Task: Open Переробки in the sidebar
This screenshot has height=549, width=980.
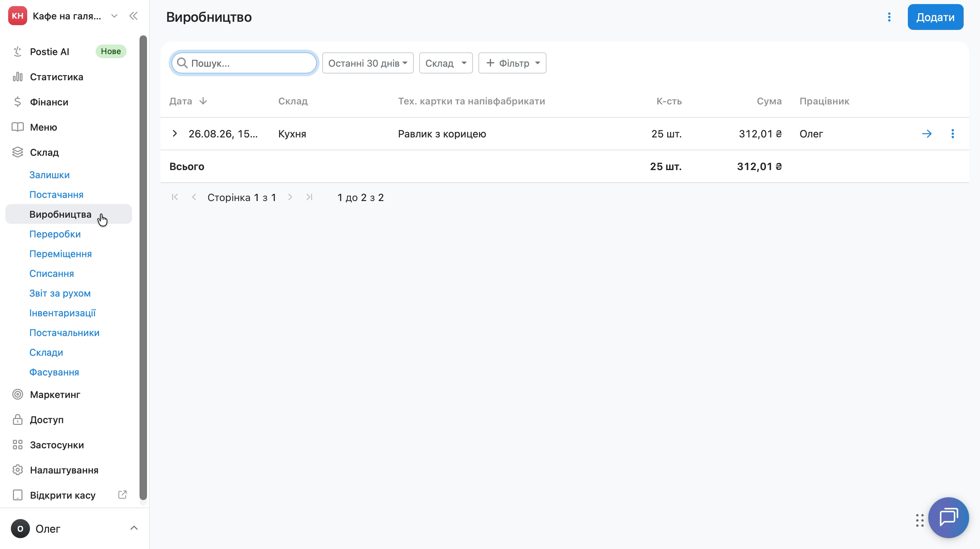Action: (x=55, y=234)
